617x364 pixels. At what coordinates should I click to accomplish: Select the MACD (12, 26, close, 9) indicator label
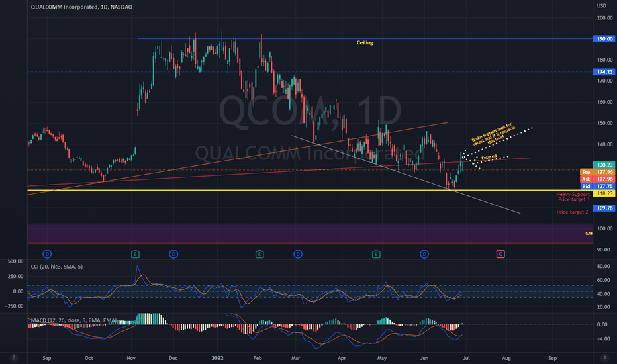(x=73, y=320)
